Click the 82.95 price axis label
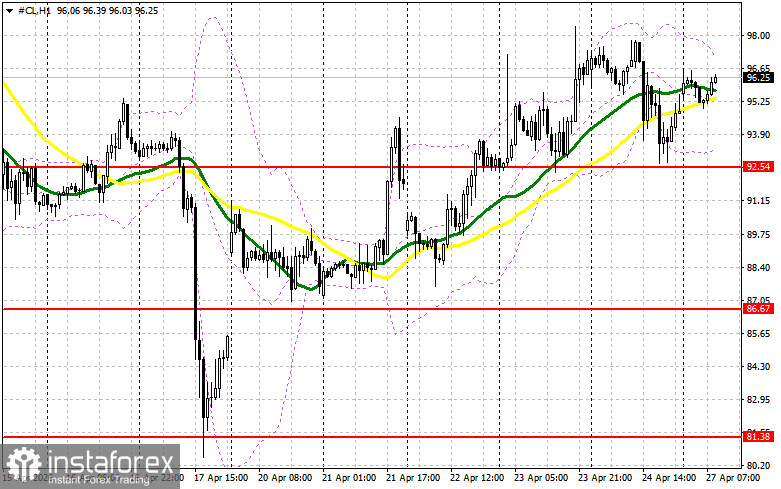This screenshot has height=489, width=781. (x=758, y=400)
